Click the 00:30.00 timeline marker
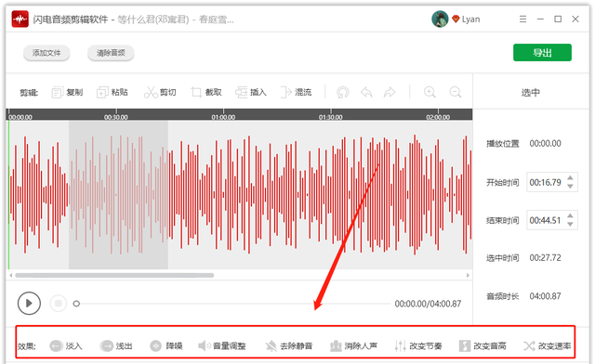 click(115, 117)
